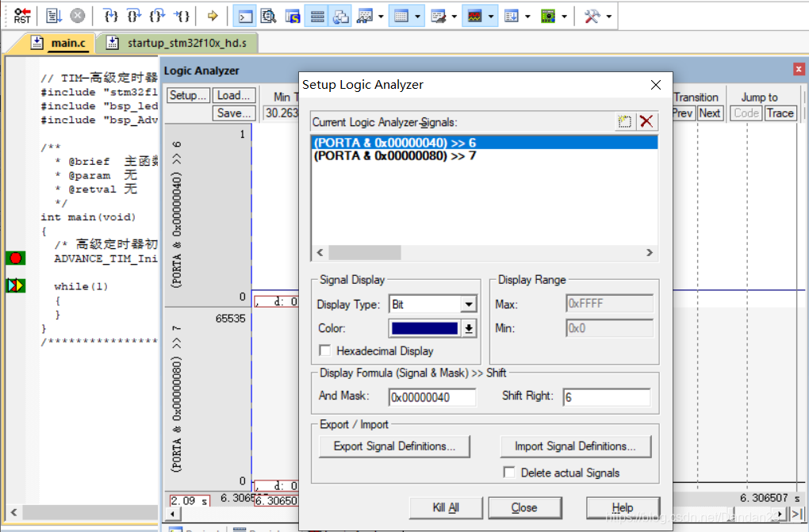Expand Toolbox dropdown arrow
The width and height of the screenshot is (809, 532).
click(x=609, y=17)
